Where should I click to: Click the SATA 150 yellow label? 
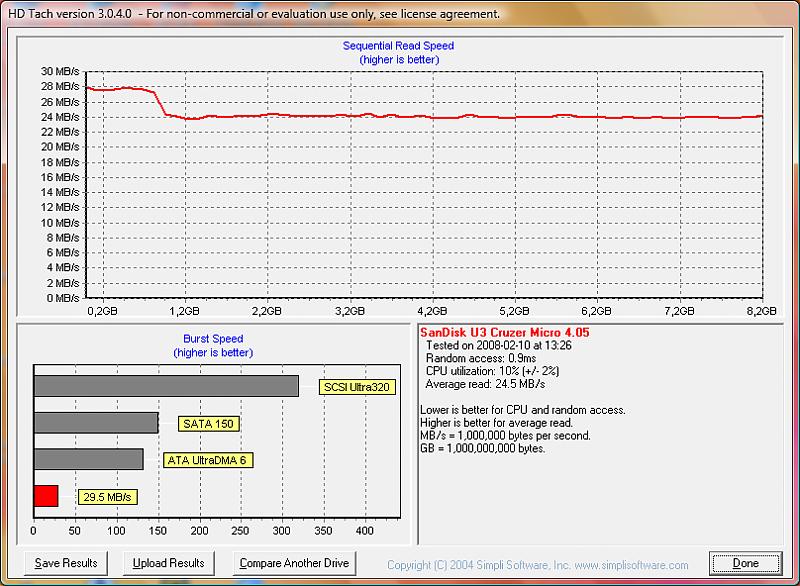point(209,424)
